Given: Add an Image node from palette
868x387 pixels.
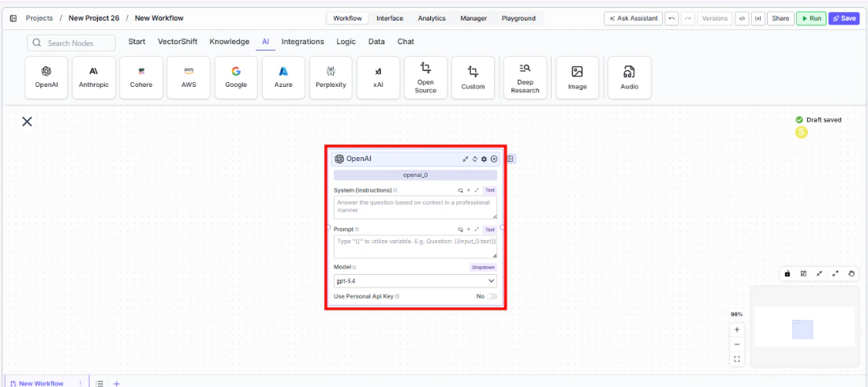Looking at the screenshot, I should point(578,77).
